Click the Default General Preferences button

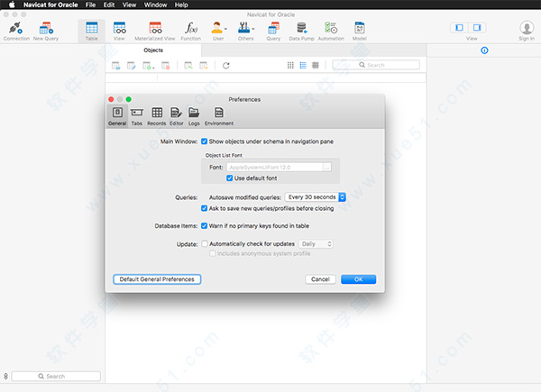(x=157, y=279)
